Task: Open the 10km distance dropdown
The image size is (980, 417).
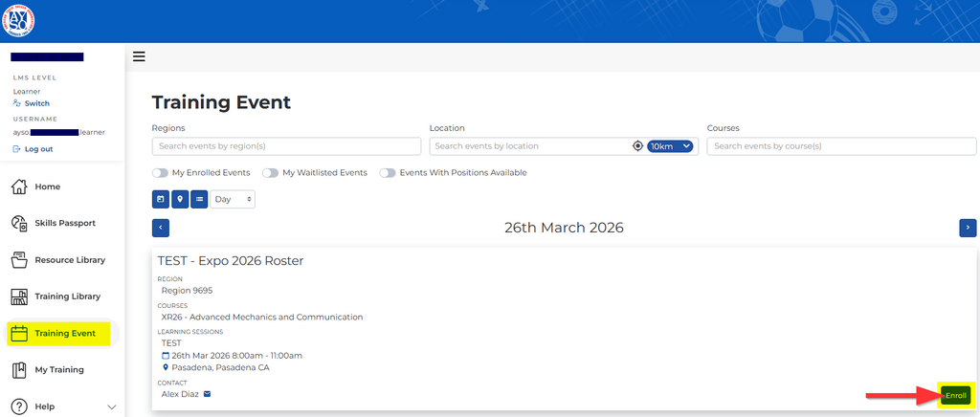Action: pyautogui.click(x=669, y=146)
